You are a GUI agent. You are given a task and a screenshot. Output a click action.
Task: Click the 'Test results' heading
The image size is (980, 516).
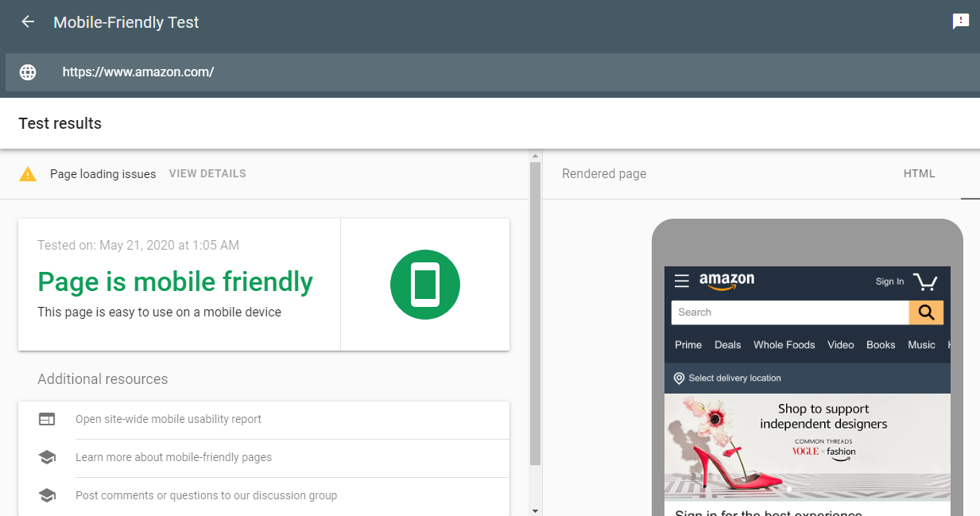pos(60,123)
